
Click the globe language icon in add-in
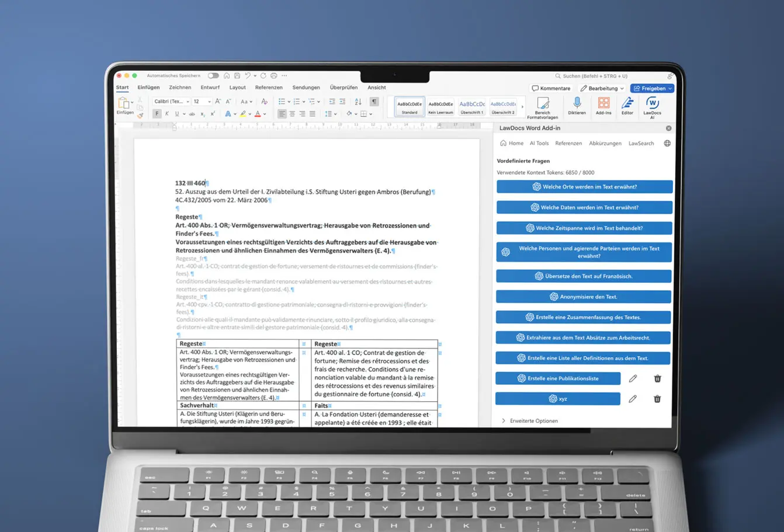click(667, 143)
